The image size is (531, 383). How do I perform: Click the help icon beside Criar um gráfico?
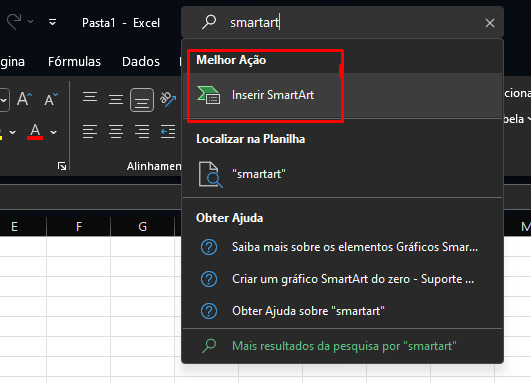209,279
